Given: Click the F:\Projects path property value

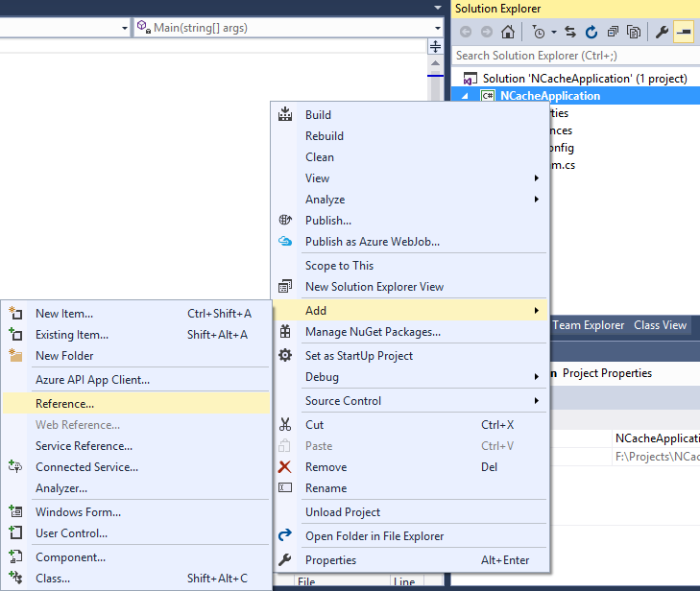Looking at the screenshot, I should click(x=656, y=457).
